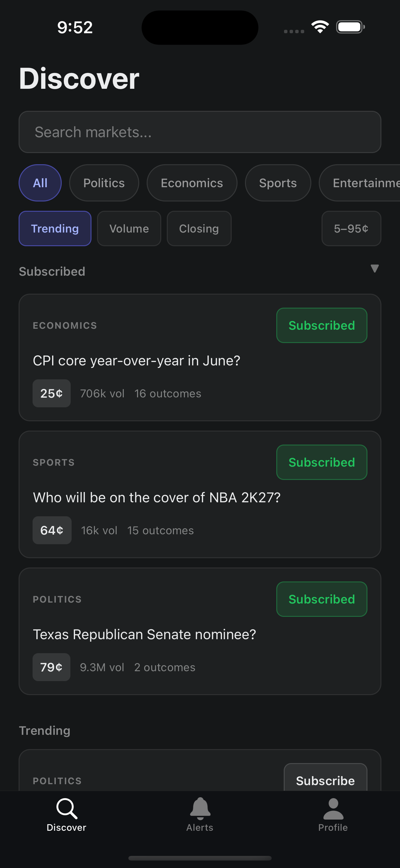Sort markets by Volume

click(x=129, y=228)
